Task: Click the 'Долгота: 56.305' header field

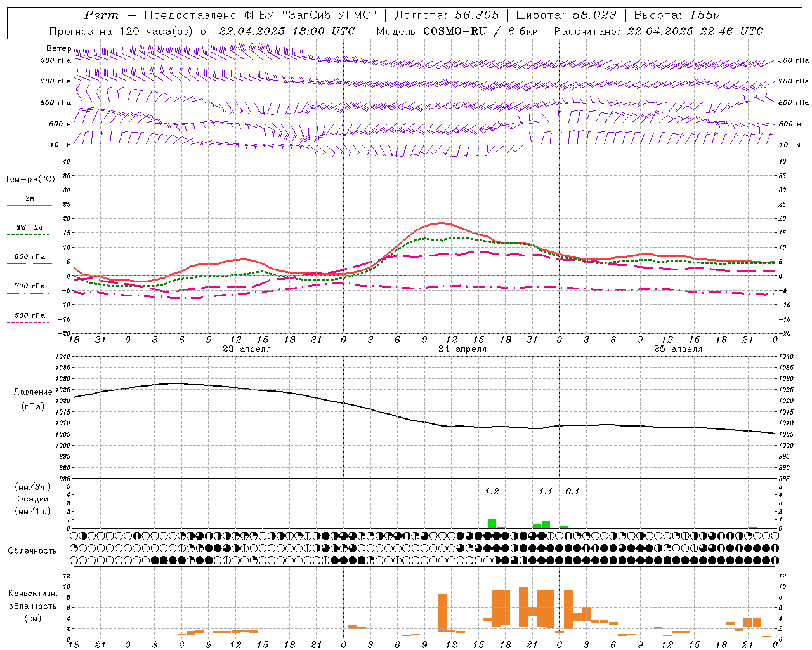Action: point(447,15)
